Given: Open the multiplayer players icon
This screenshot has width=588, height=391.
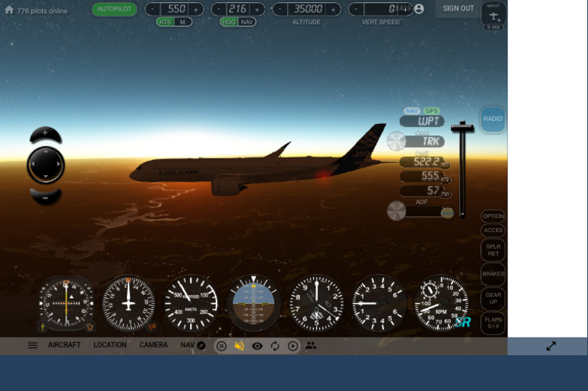Looking at the screenshot, I should pyautogui.click(x=311, y=345).
